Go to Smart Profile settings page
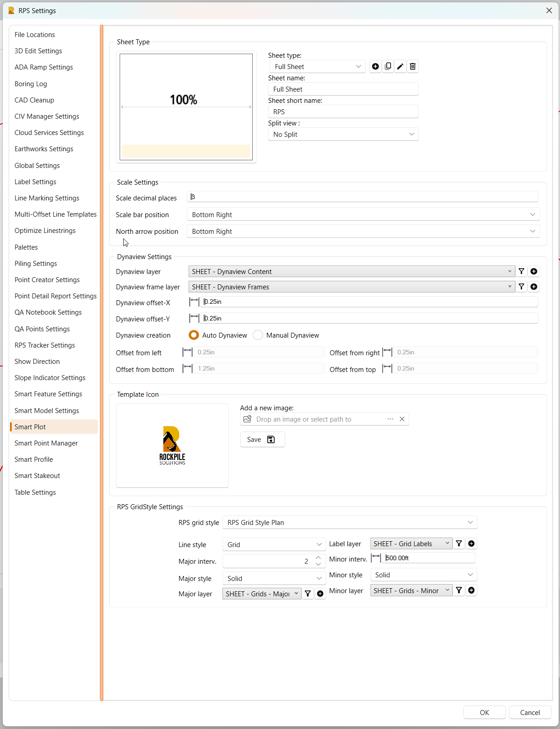This screenshot has width=560, height=729. [34, 460]
